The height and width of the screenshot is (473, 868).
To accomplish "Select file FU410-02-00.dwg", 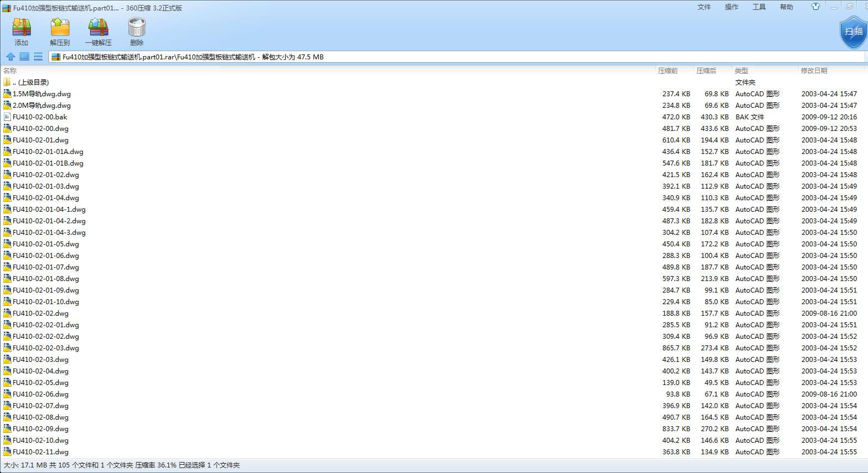I will pos(41,129).
